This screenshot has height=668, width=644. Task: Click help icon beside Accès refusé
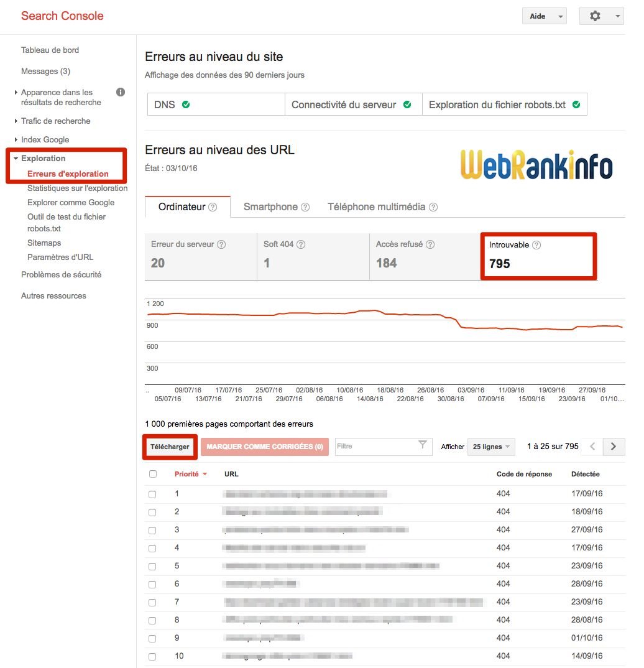tap(430, 244)
